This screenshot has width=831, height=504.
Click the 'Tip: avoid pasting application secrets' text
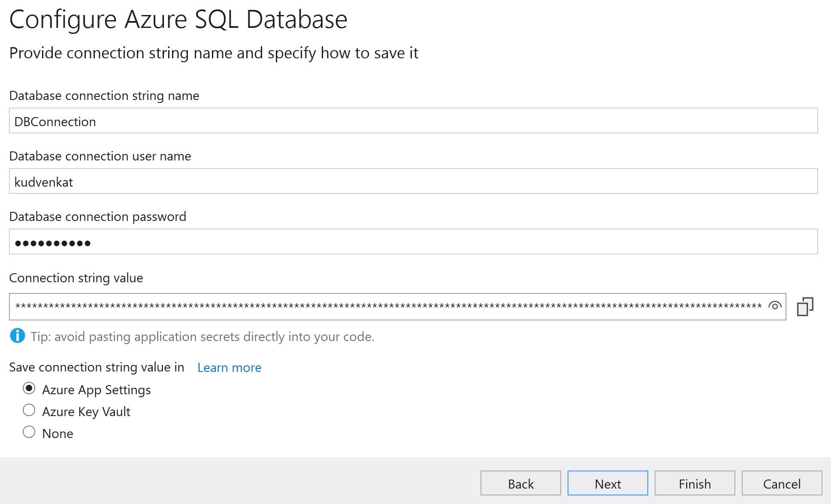click(202, 337)
